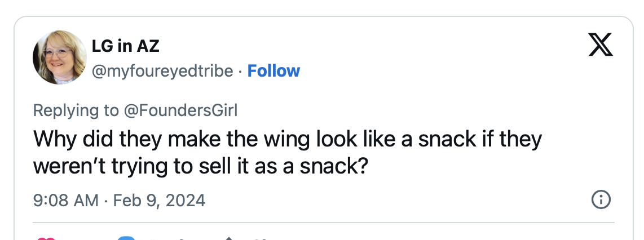The width and height of the screenshot is (644, 240).
Task: Click the "Replying to" label
Action: point(76,110)
